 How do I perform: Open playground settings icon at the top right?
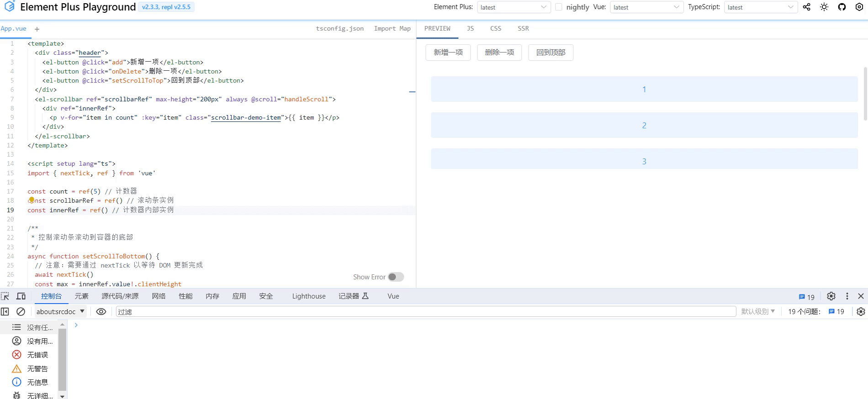(859, 7)
